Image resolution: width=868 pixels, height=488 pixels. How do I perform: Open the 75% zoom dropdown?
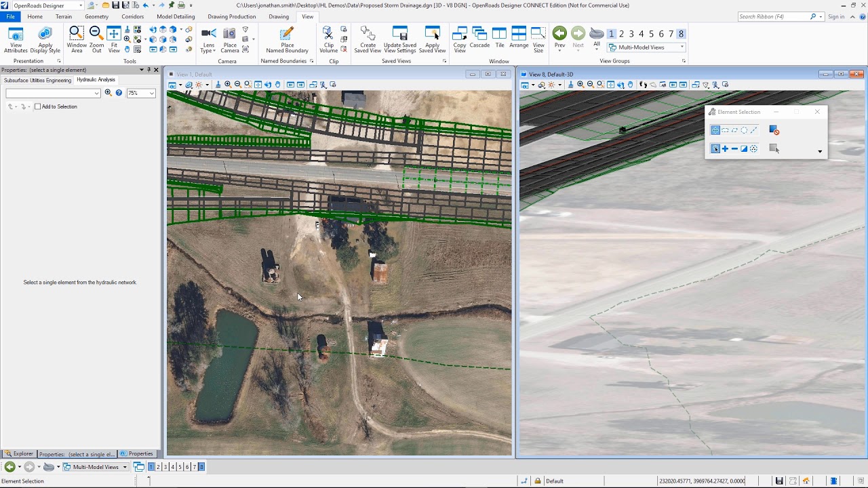[141, 93]
